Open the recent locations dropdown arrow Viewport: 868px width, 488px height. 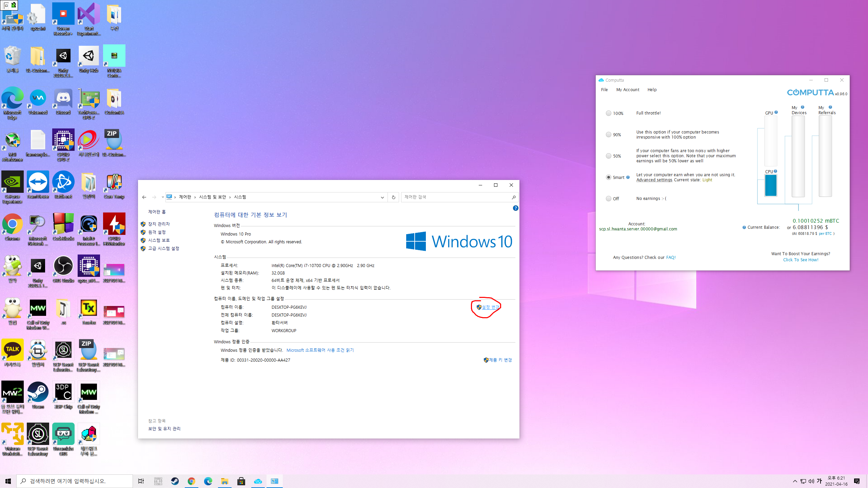coord(163,197)
